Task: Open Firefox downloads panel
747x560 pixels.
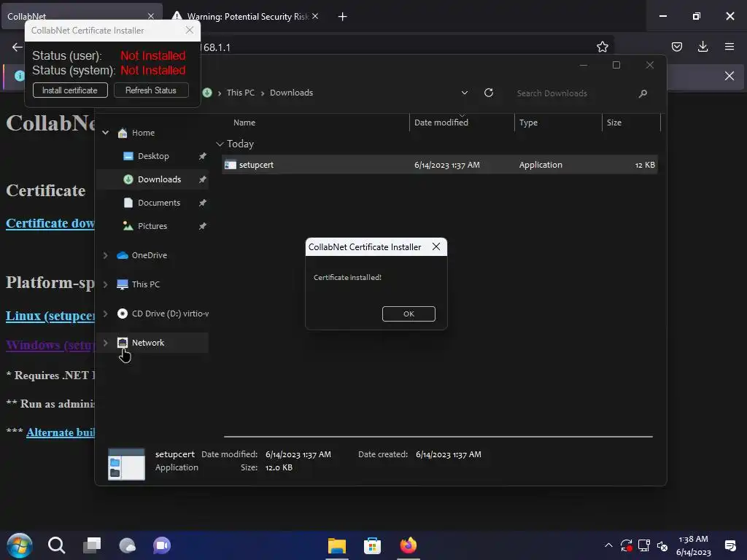Action: (703, 47)
